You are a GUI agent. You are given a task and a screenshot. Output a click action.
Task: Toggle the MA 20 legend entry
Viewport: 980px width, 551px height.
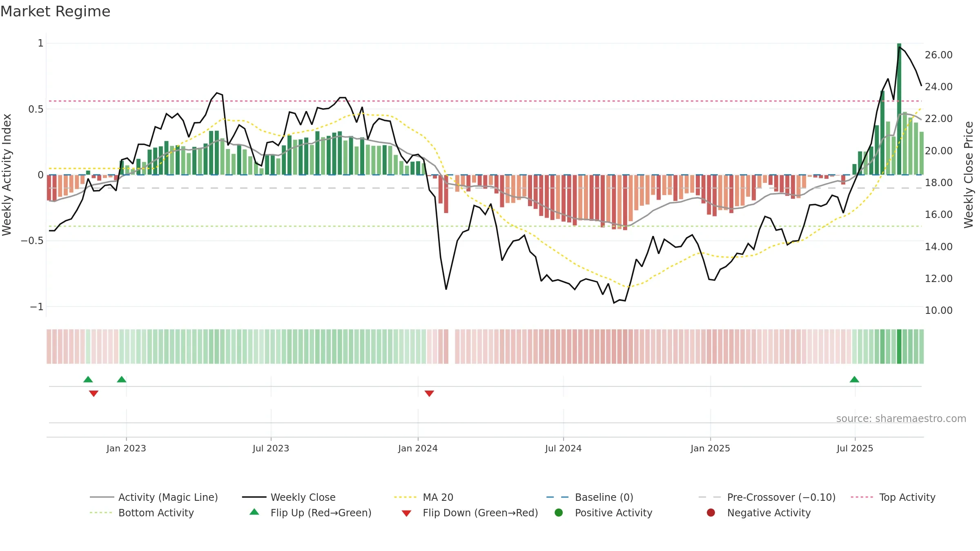(424, 497)
